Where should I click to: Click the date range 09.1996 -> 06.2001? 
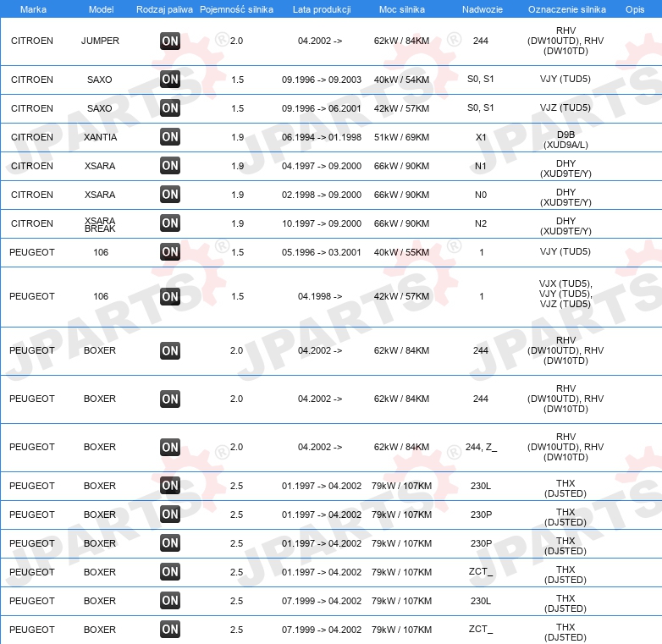322,108
